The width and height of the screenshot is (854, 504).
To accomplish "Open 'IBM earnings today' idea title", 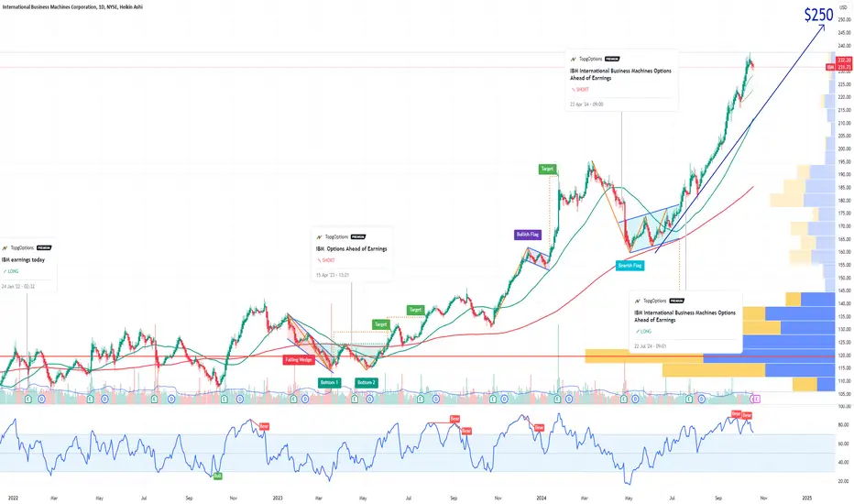I will [23, 260].
